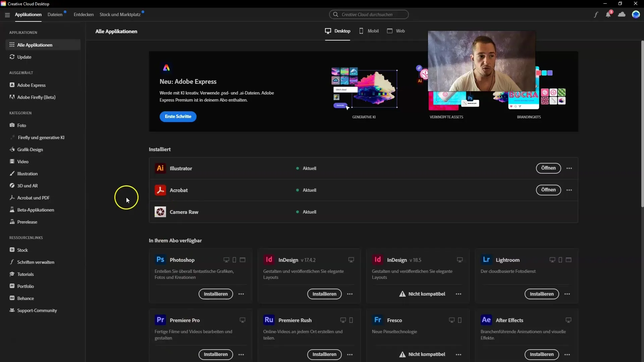Click the Adobe Express logo in banner
644x362 pixels.
166,68
